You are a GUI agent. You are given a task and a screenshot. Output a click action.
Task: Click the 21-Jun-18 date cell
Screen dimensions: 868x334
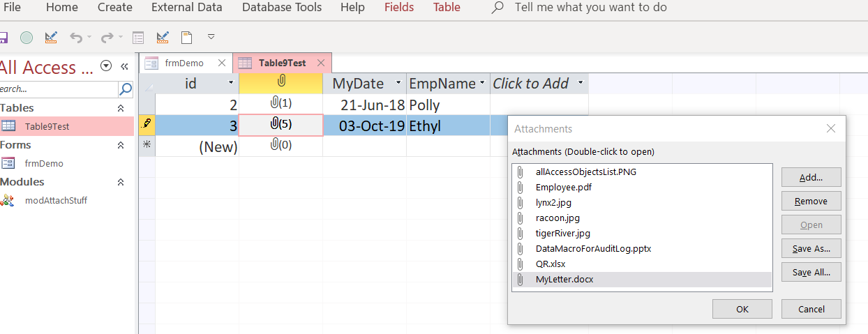[x=364, y=105]
